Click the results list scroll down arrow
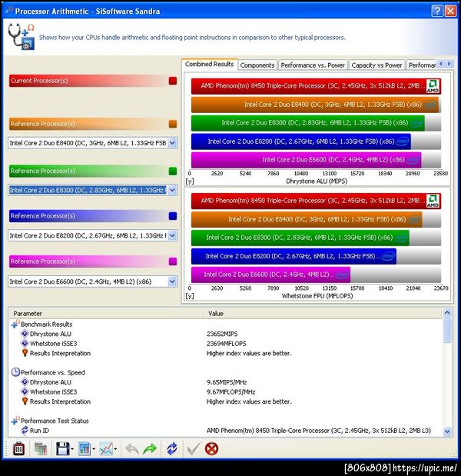Image resolution: width=461 pixels, height=476 pixels. click(447, 431)
